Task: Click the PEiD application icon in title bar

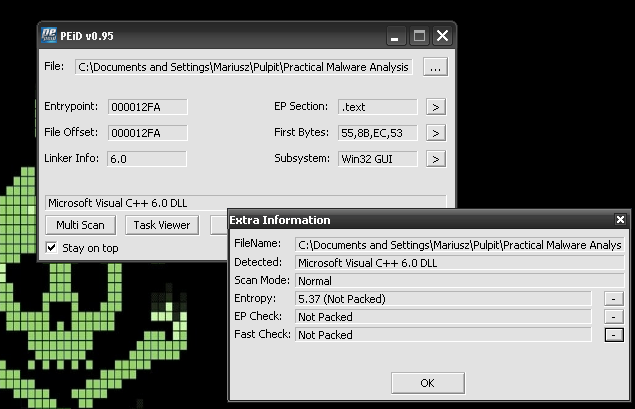Action: [x=49, y=35]
